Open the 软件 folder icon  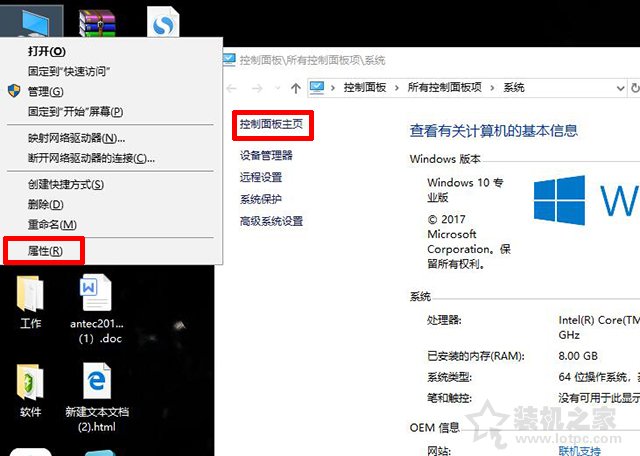(31, 385)
